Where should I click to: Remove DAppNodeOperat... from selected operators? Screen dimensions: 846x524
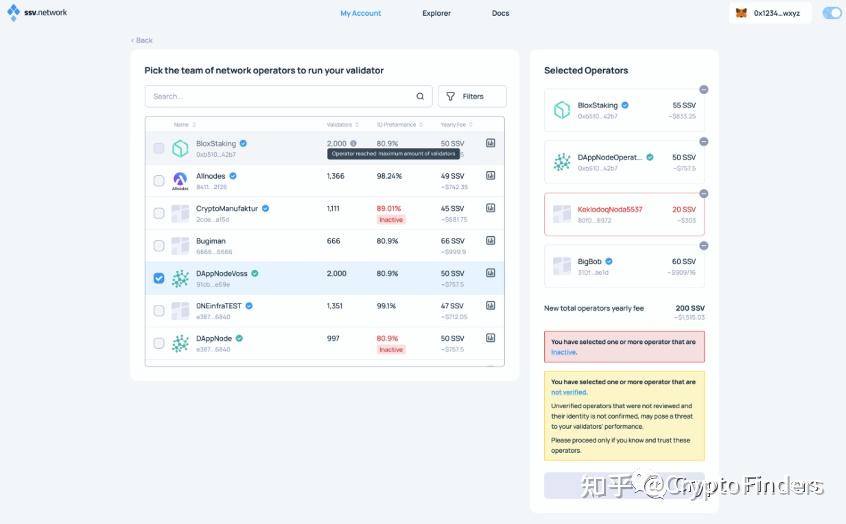[x=704, y=141]
